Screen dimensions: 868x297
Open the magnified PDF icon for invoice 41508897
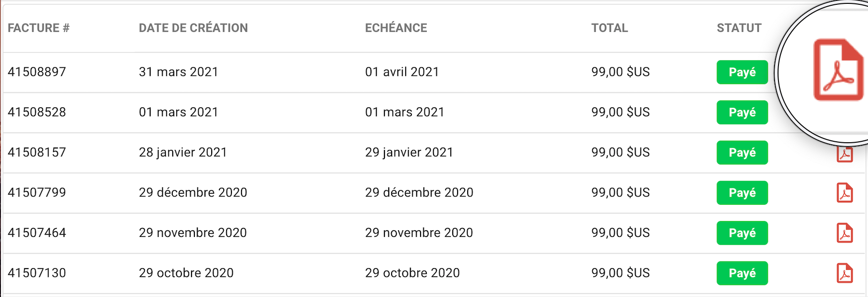tap(838, 70)
